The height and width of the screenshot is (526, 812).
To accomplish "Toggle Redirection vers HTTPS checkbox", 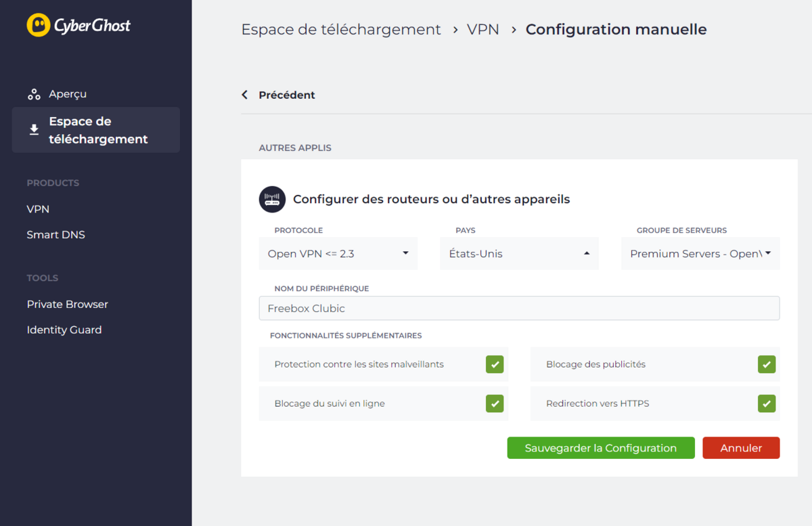I will point(767,403).
